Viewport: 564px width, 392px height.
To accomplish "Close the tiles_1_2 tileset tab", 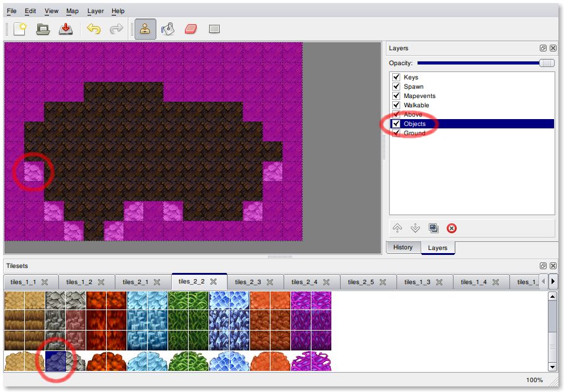I will [x=101, y=282].
